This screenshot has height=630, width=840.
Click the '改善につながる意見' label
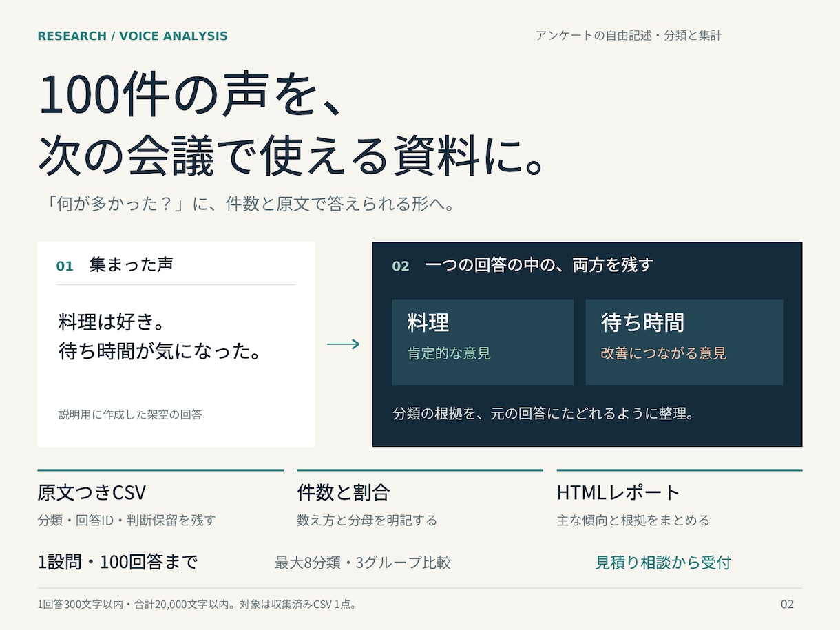[664, 354]
